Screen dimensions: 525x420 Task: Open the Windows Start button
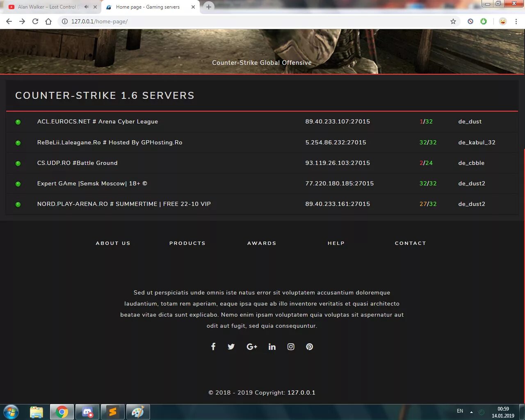(x=11, y=412)
